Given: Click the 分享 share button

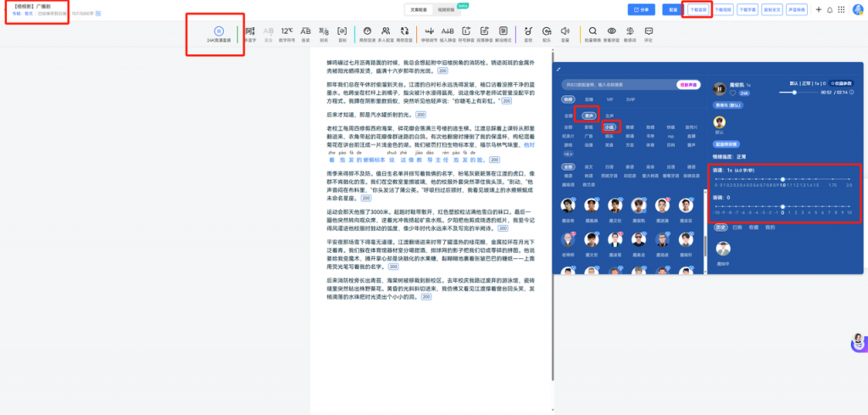Looking at the screenshot, I should (x=641, y=9).
